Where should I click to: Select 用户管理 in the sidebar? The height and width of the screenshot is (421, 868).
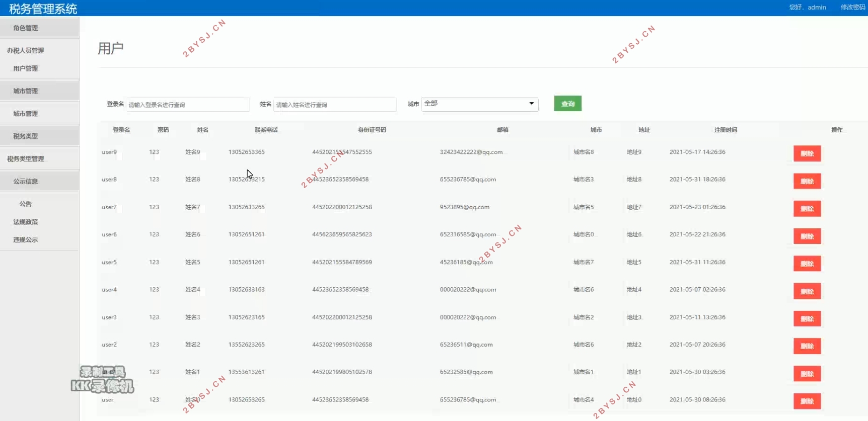(26, 68)
